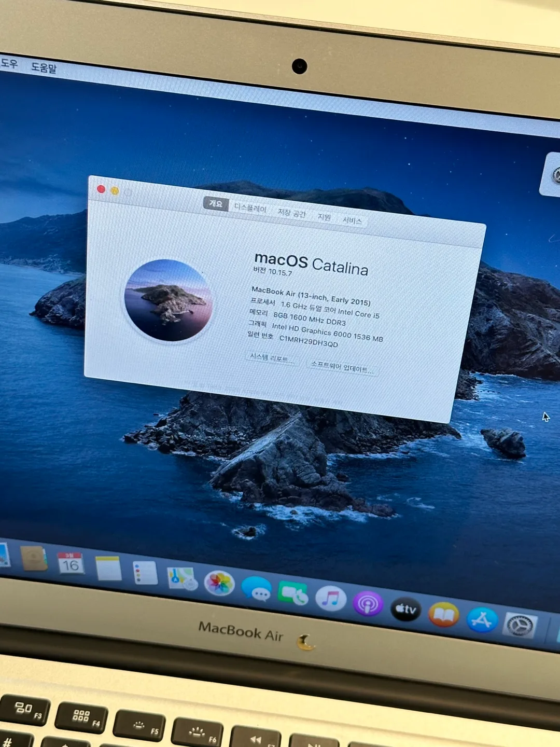Open the Podcasts app in the Dock
Screen dimensions: 560x747
(x=368, y=604)
